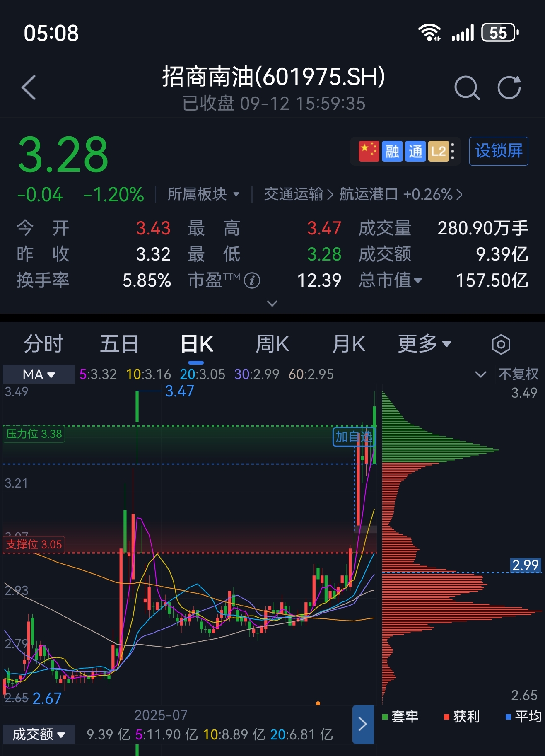The image size is (545, 756).
Task: Tap the 设锁屏 lock screen button
Action: tap(499, 151)
